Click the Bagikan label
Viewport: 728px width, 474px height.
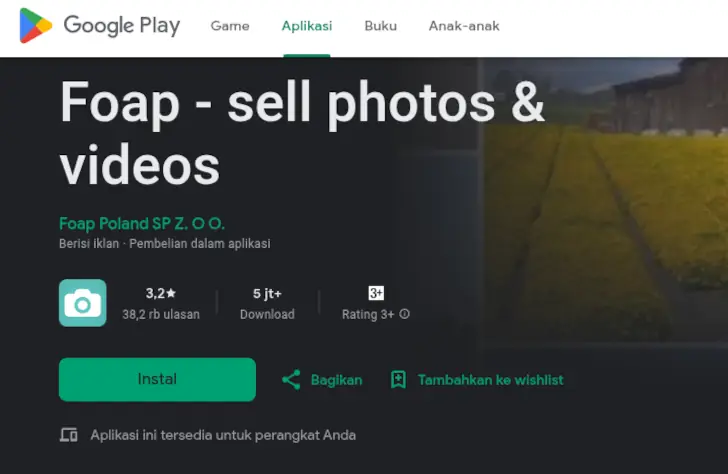click(x=337, y=380)
